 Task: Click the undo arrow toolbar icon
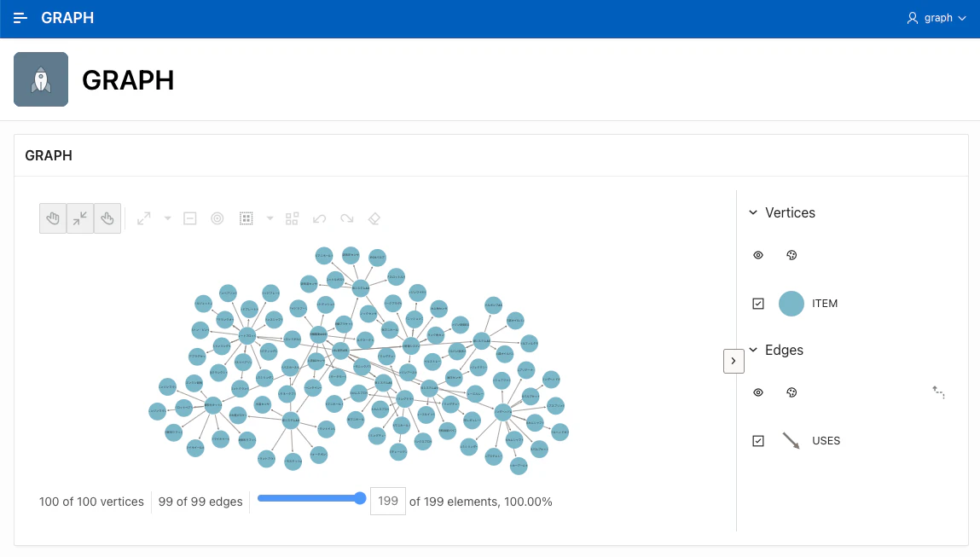coord(319,219)
